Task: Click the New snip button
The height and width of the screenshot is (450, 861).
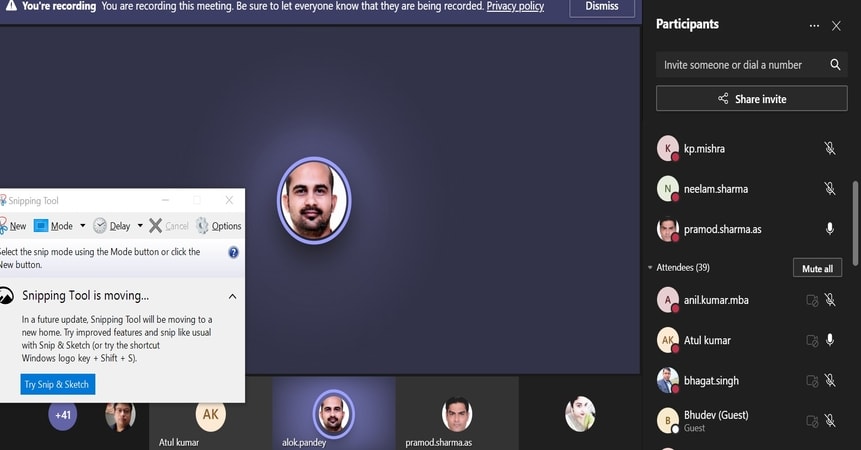Action: coord(13,226)
